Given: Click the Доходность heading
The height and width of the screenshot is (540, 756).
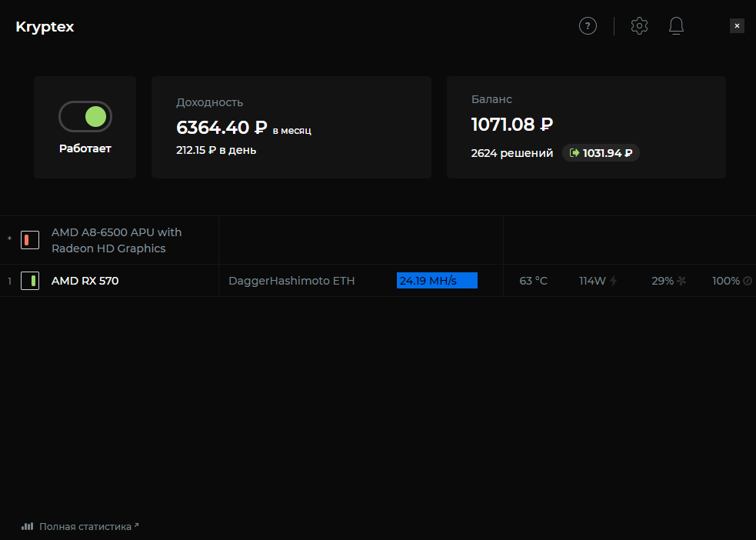Looking at the screenshot, I should pos(209,102).
